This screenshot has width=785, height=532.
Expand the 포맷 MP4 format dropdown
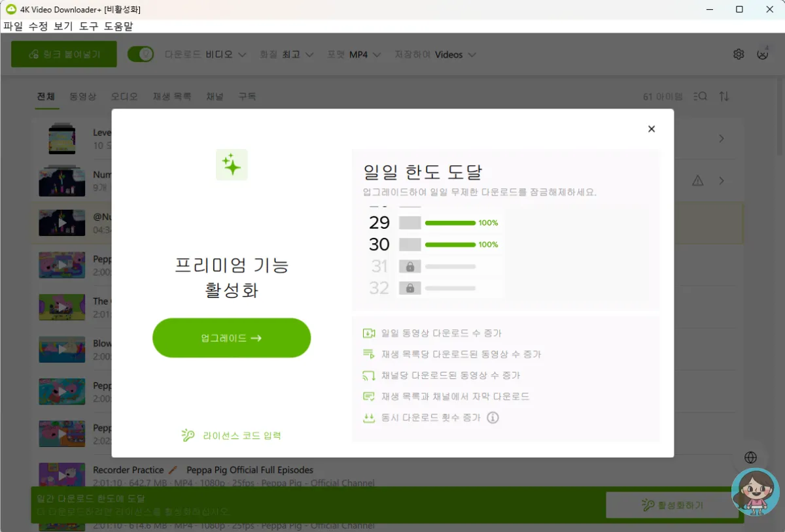[354, 54]
